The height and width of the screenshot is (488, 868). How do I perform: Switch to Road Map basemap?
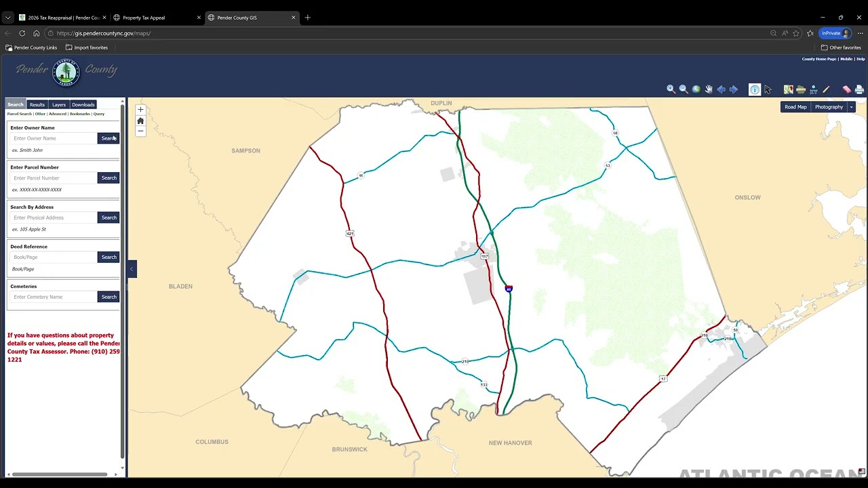(795, 107)
